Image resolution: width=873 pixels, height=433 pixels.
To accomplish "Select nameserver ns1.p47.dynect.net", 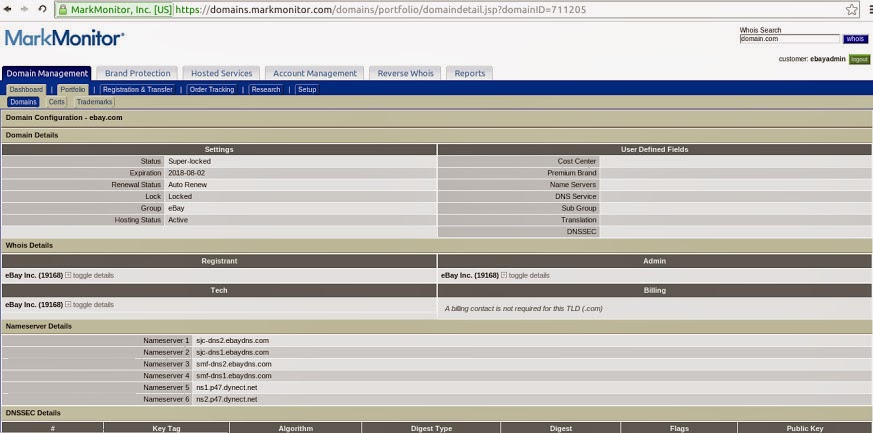I will tap(227, 387).
